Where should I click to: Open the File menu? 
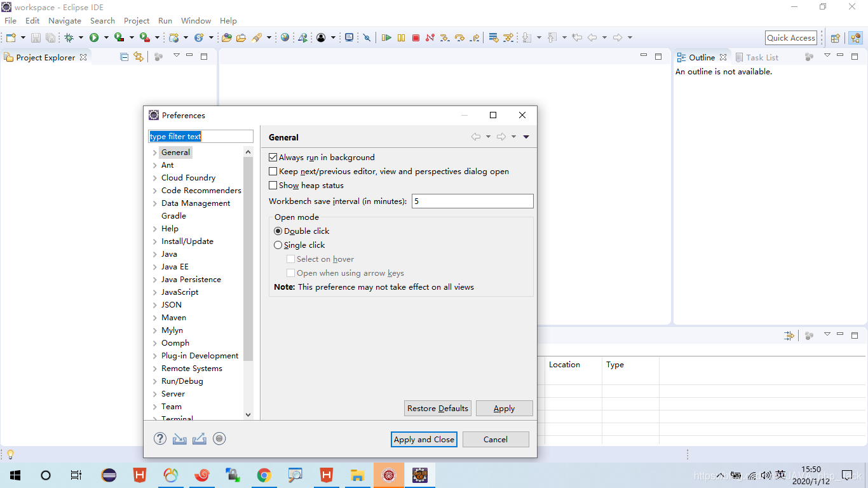pos(11,20)
